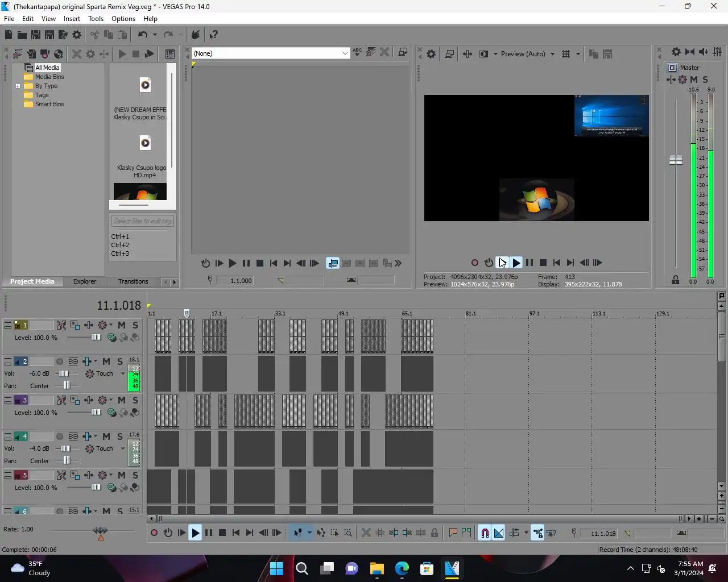Click Split Screen View icon in preview
Image resolution: width=728 pixels, height=582 pixels.
coord(483,54)
